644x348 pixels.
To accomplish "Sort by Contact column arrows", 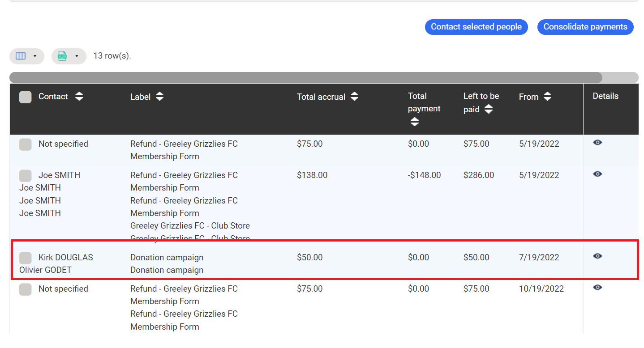I will pos(79,97).
